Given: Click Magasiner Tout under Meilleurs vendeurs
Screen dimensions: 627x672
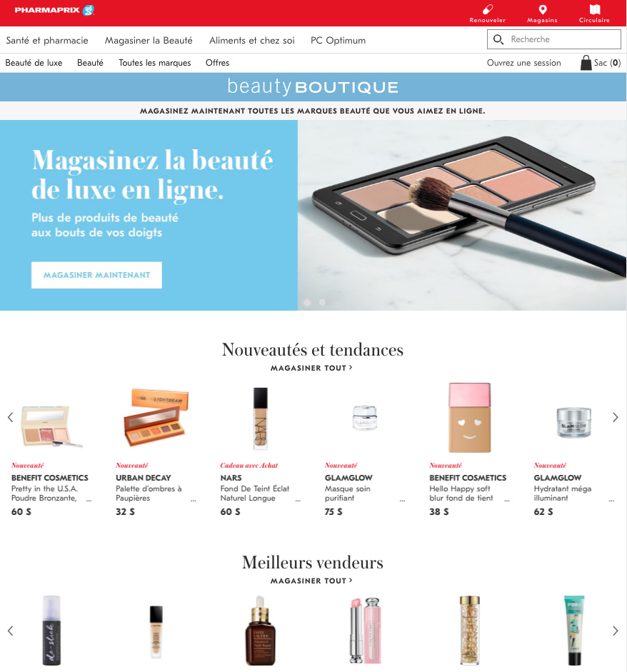Looking at the screenshot, I should (311, 581).
